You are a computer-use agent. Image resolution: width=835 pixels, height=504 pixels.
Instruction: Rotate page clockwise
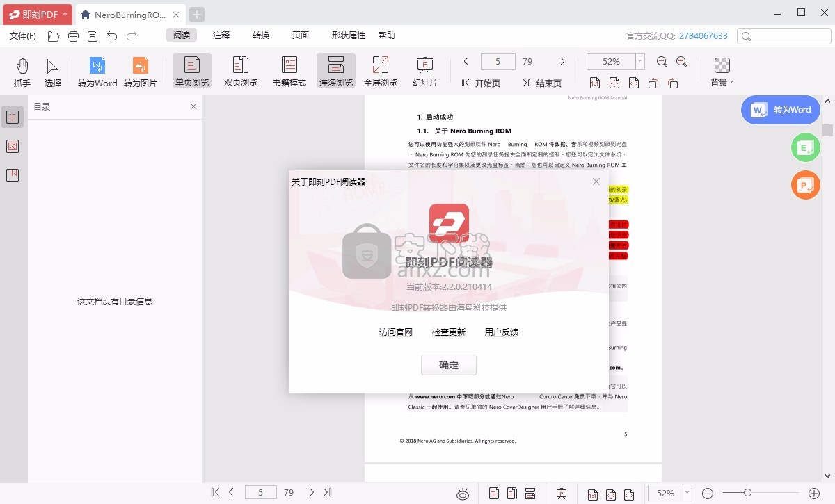[x=673, y=83]
